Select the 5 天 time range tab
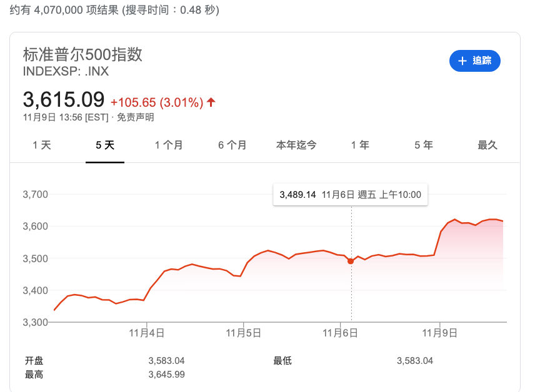 (105, 145)
